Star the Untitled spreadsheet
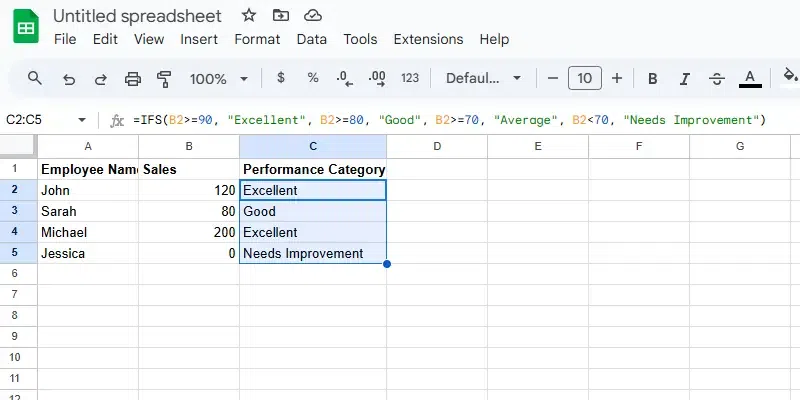This screenshot has width=800, height=400. (249, 16)
